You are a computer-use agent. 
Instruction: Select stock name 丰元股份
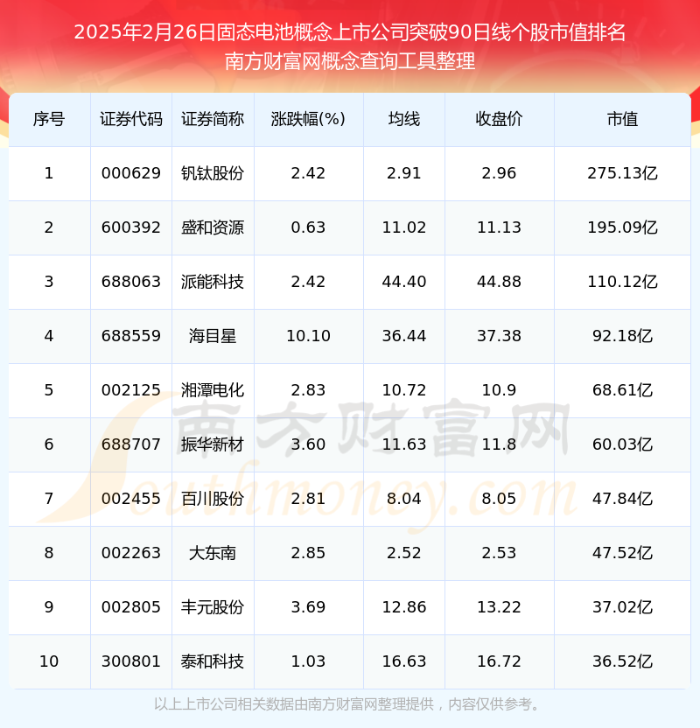(213, 607)
